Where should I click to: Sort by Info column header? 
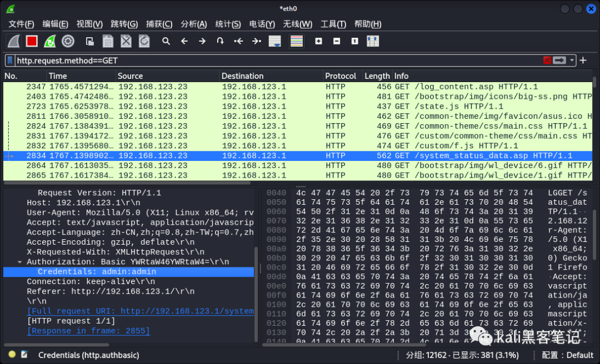[492, 75]
